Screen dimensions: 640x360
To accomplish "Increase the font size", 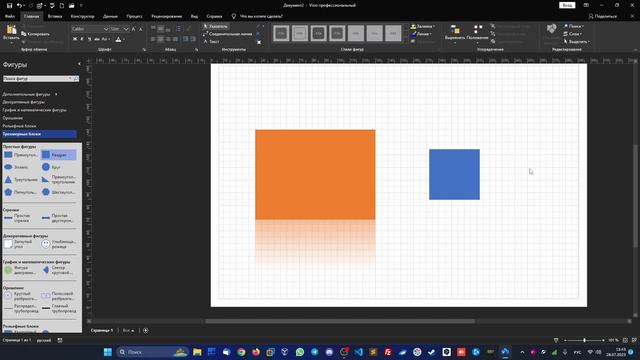I will (x=133, y=29).
